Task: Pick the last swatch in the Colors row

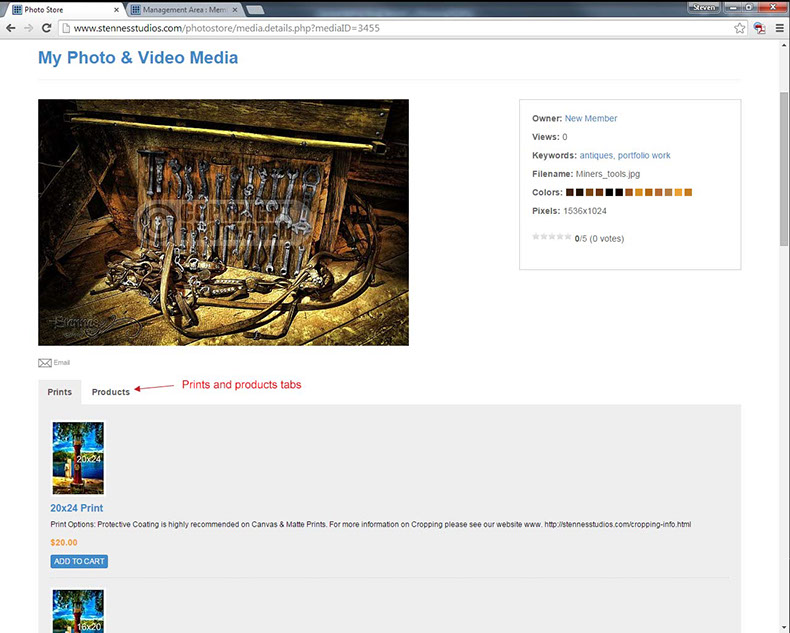Action: pyautogui.click(x=688, y=193)
